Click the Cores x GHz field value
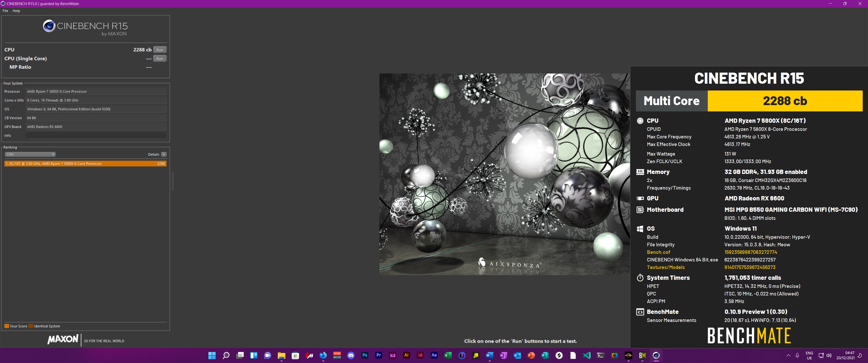 coord(96,100)
